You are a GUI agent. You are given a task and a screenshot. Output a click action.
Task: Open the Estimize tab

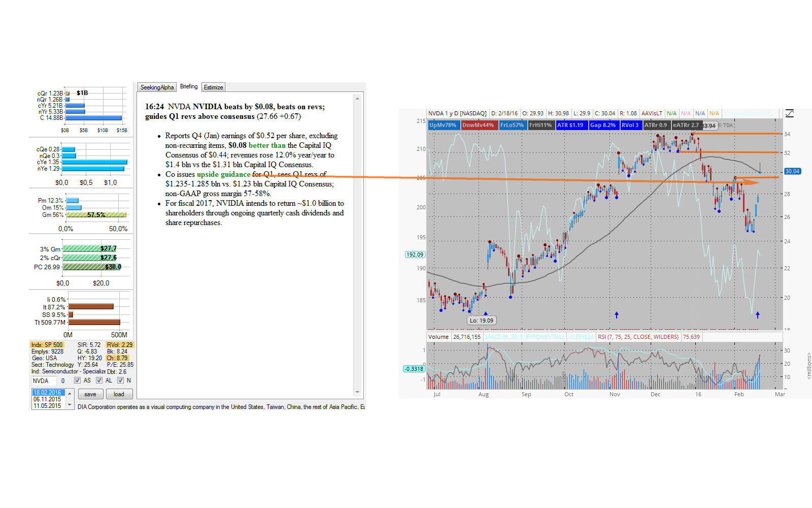click(213, 87)
